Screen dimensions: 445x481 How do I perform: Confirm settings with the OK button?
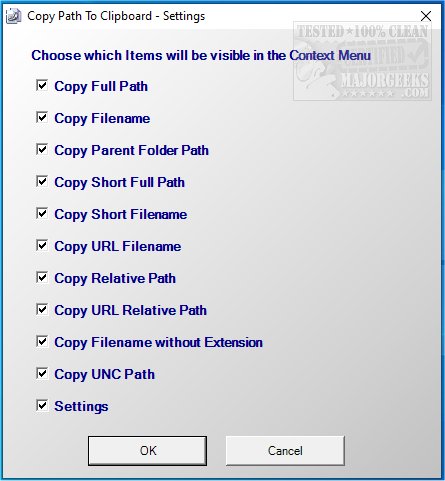click(147, 451)
